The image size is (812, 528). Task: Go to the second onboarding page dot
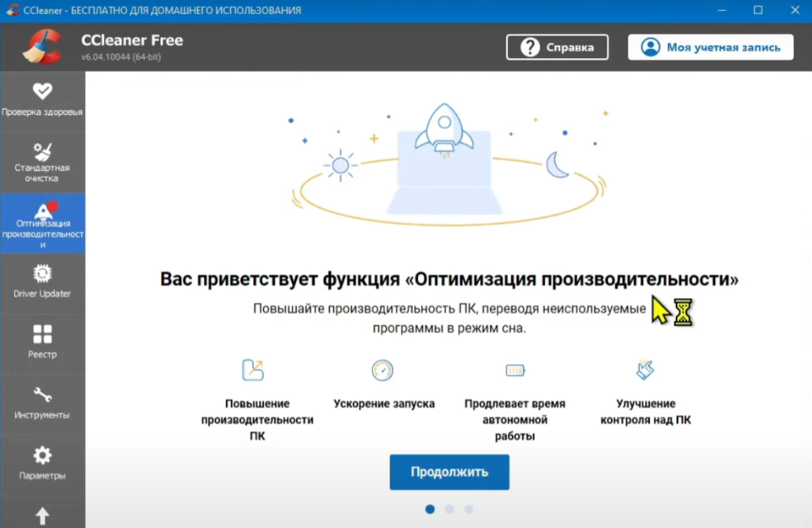[450, 509]
